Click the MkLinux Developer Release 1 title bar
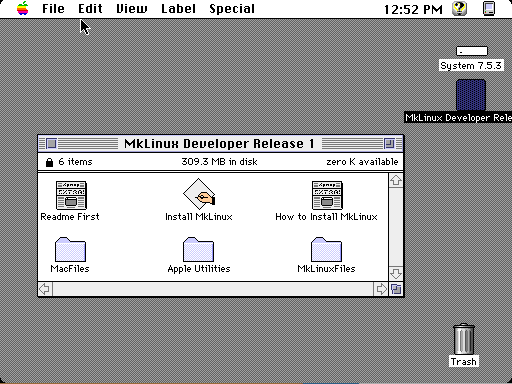The width and height of the screenshot is (512, 384). pyautogui.click(x=220, y=144)
